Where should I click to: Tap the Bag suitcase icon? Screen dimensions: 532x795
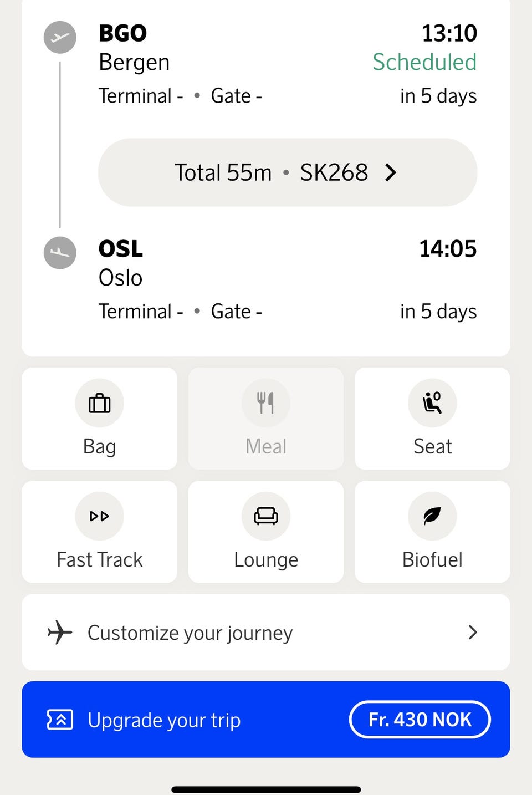100,403
